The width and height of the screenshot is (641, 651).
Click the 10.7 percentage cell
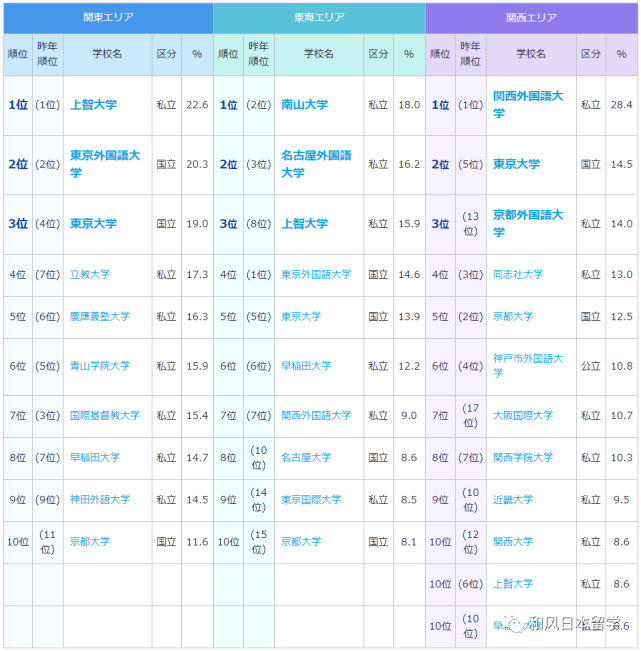(x=621, y=415)
